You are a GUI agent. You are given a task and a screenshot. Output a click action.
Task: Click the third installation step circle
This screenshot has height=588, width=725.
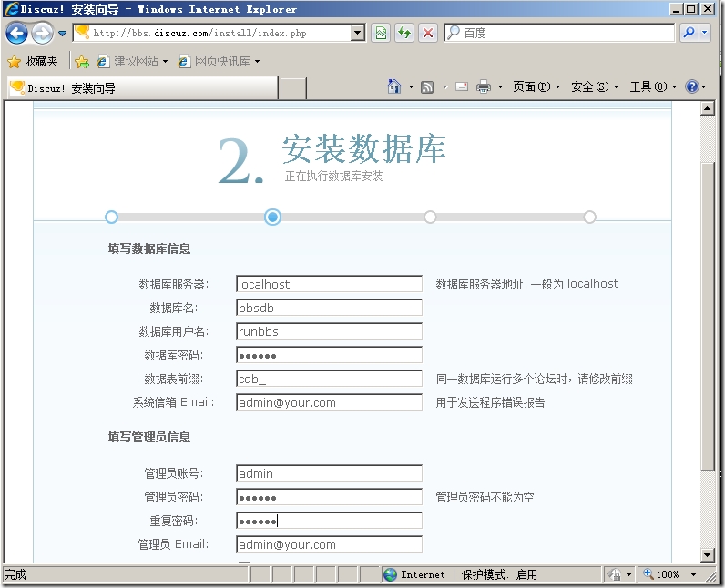click(431, 218)
